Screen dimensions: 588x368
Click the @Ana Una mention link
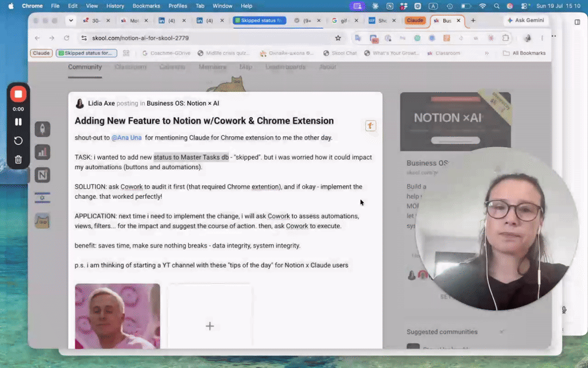point(126,137)
